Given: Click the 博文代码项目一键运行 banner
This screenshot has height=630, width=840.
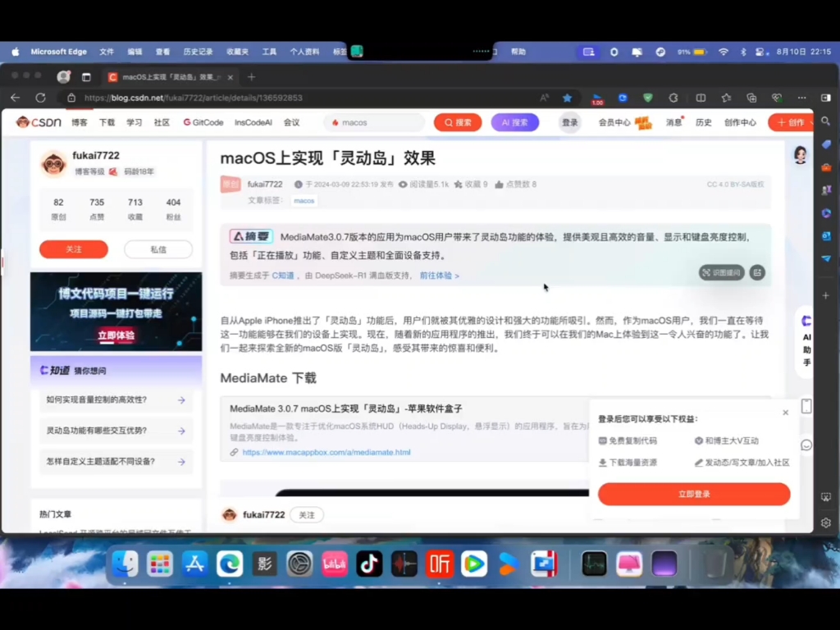Looking at the screenshot, I should (x=116, y=312).
